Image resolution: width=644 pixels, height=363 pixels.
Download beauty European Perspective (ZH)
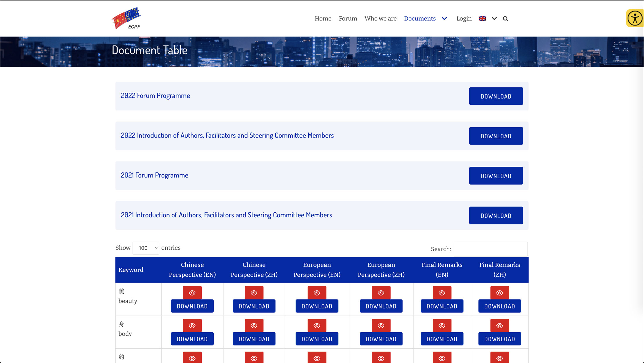[381, 306]
